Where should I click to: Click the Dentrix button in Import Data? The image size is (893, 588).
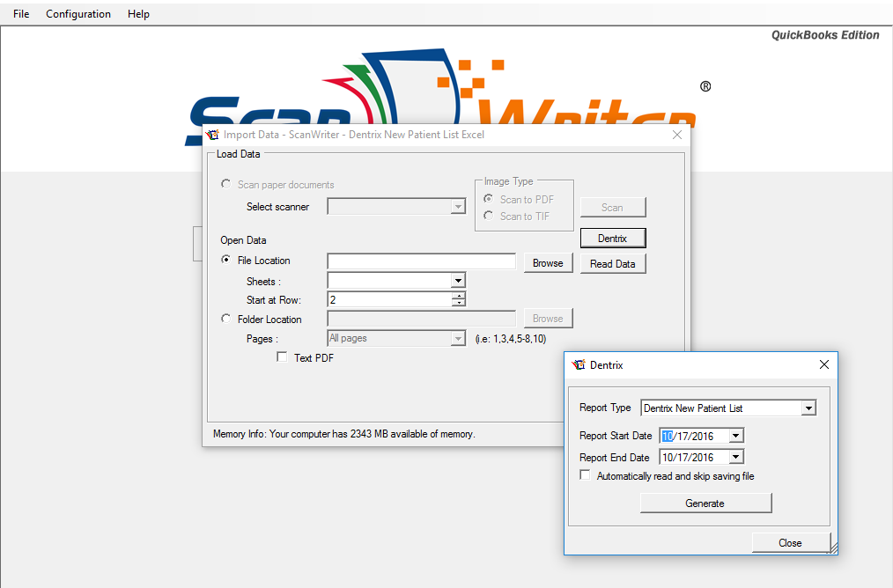coord(613,238)
